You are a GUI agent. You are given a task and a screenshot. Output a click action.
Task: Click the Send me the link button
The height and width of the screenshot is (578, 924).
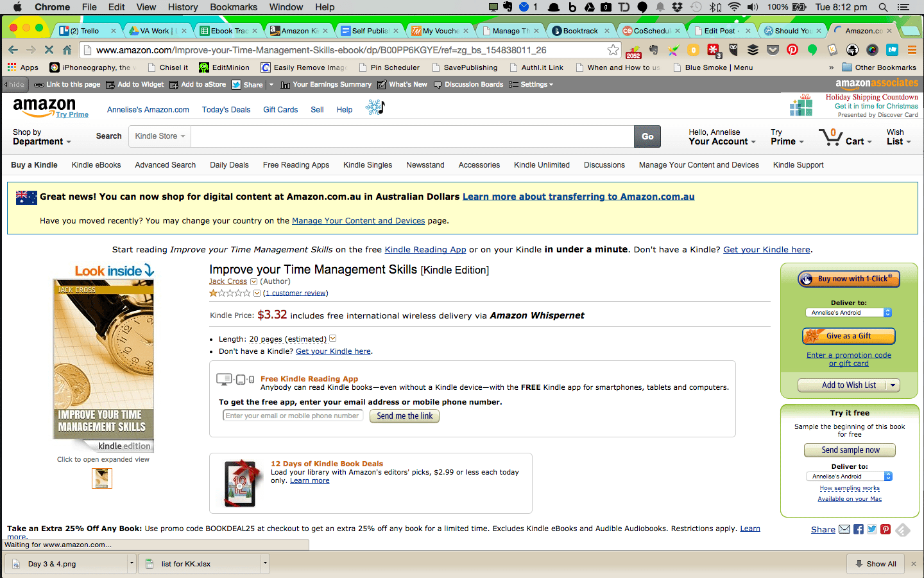pos(404,416)
